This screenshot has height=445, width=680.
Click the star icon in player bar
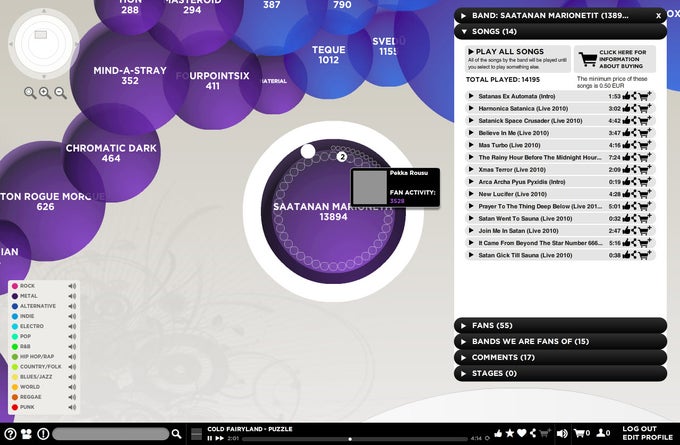click(x=510, y=433)
